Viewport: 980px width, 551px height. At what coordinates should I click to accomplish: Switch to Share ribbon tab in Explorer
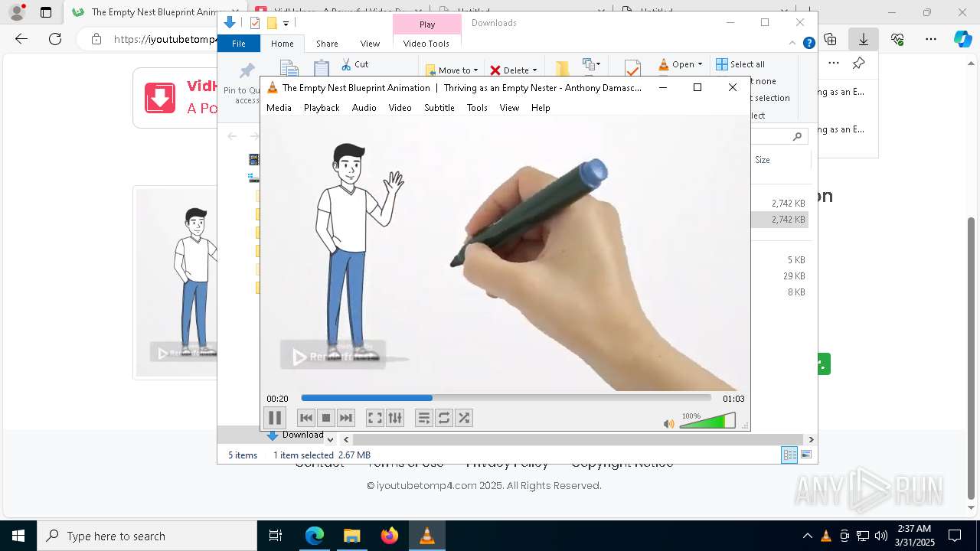327,44
